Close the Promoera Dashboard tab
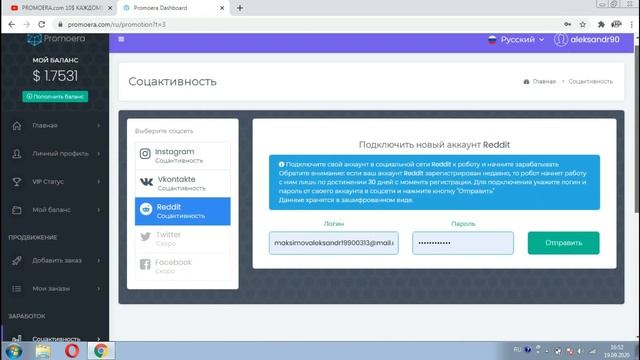This screenshot has width=640, height=360. 222,8
